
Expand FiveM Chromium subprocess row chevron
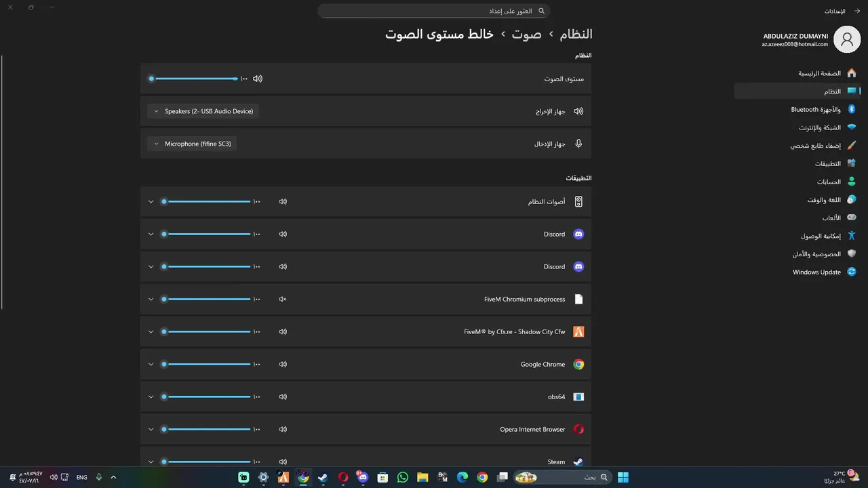(151, 299)
